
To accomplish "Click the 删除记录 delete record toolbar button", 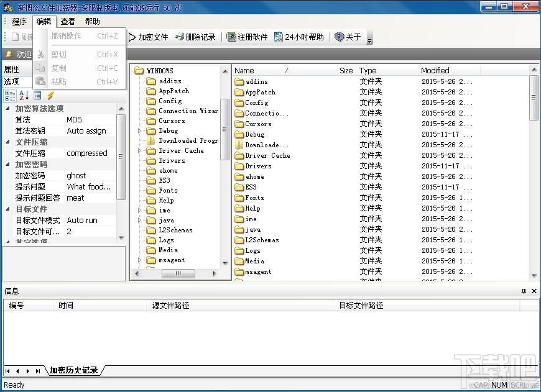I will click(195, 37).
